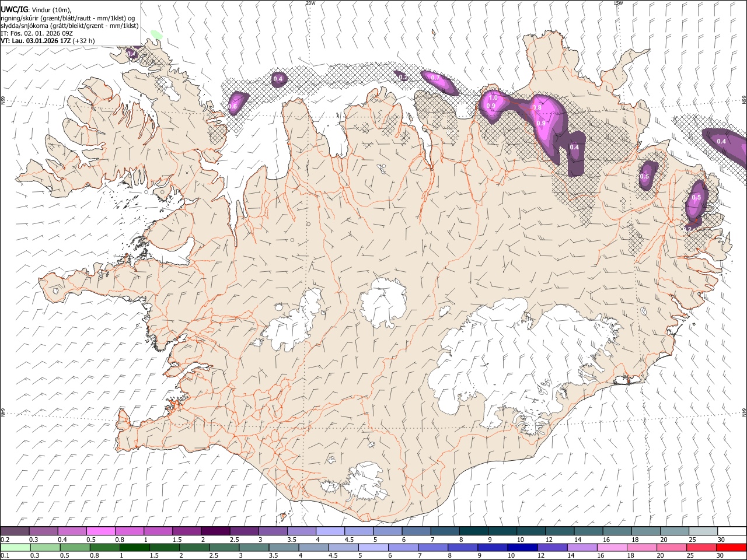Click the '0.2' snow legend label
The width and height of the screenshot is (747, 560).
tap(4, 540)
